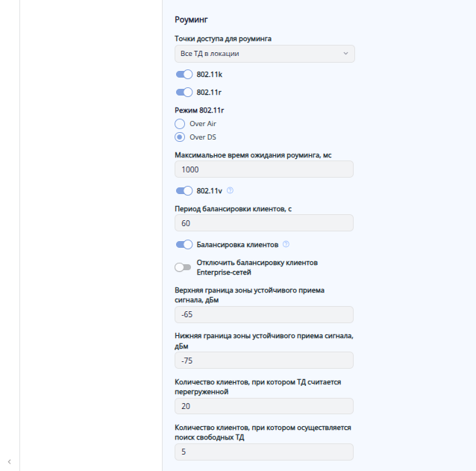This screenshot has width=476, height=471.
Task: Focus the Нижняя граница field showing -75
Action: coord(264,361)
